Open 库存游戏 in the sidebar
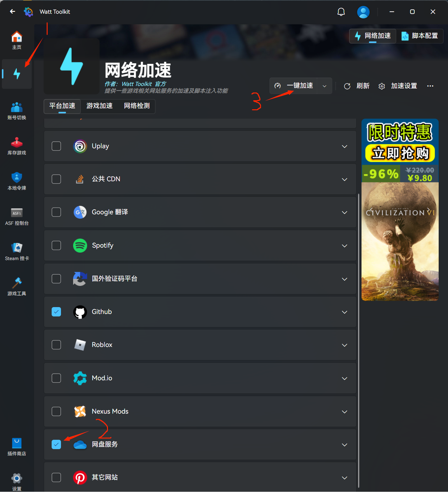 coord(17,146)
